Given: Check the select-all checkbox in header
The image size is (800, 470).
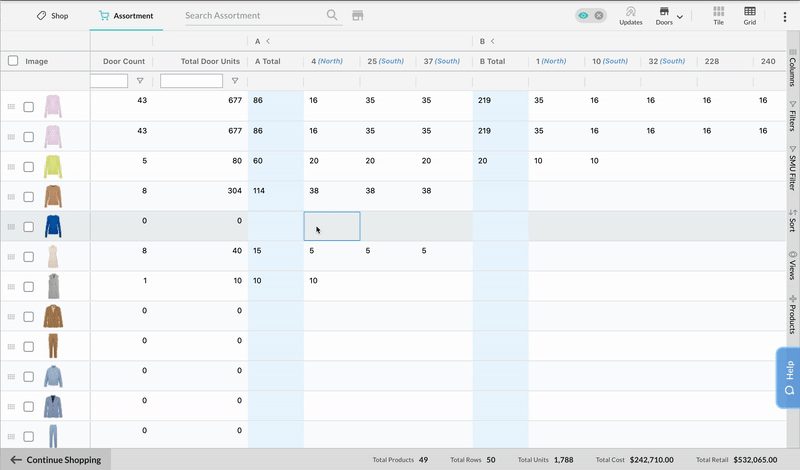Looking at the screenshot, I should click(13, 61).
